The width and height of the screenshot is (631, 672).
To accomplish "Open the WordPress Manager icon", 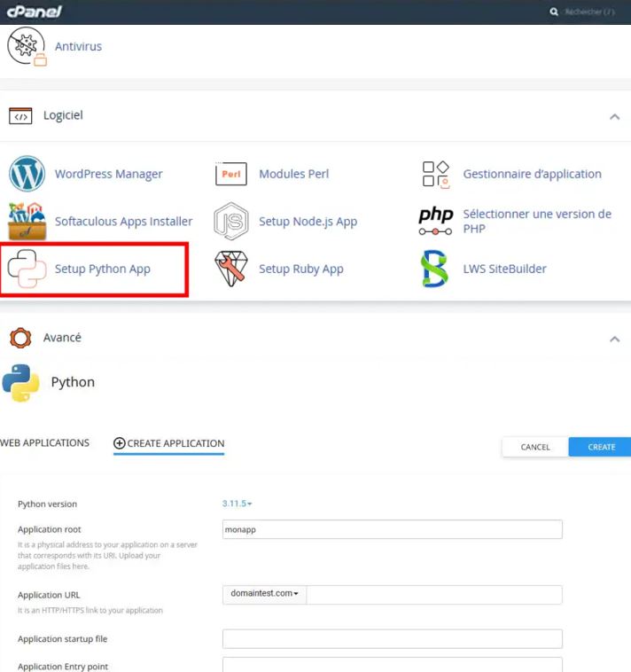I will tap(27, 174).
